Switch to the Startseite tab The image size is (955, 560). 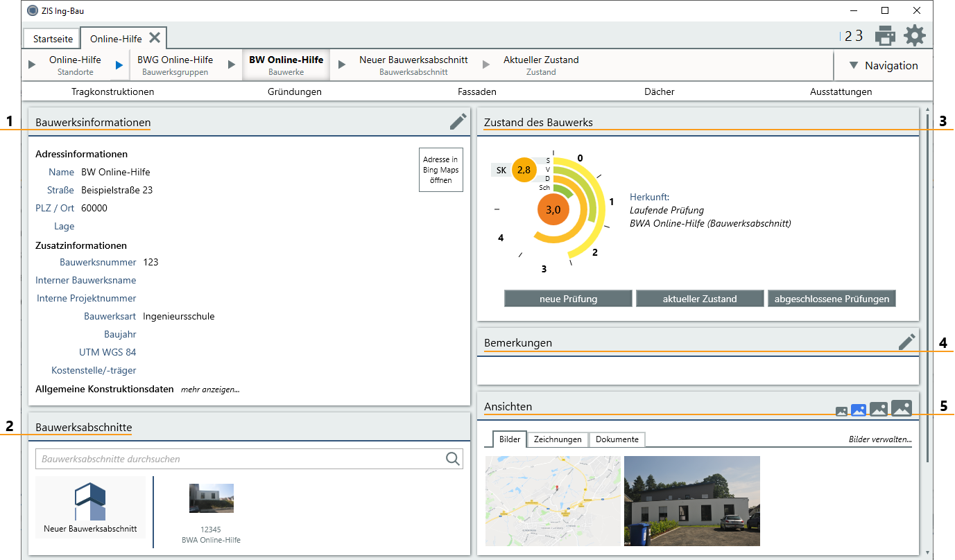[x=53, y=39]
